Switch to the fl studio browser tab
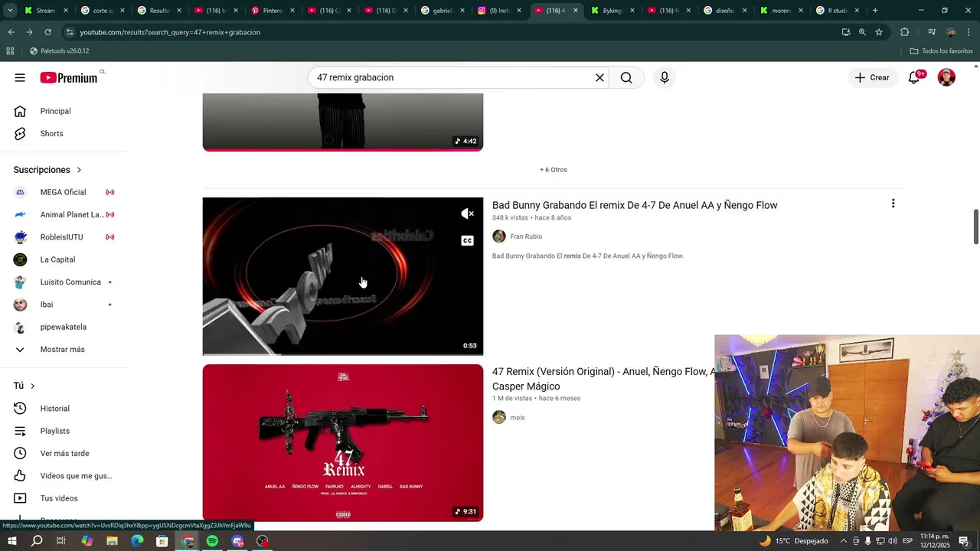Viewport: 980px width, 551px height. tap(838, 11)
